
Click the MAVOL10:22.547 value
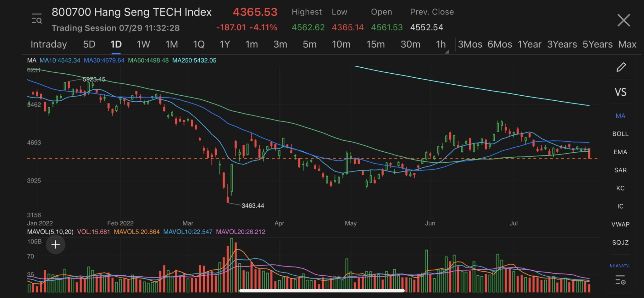[x=188, y=232]
